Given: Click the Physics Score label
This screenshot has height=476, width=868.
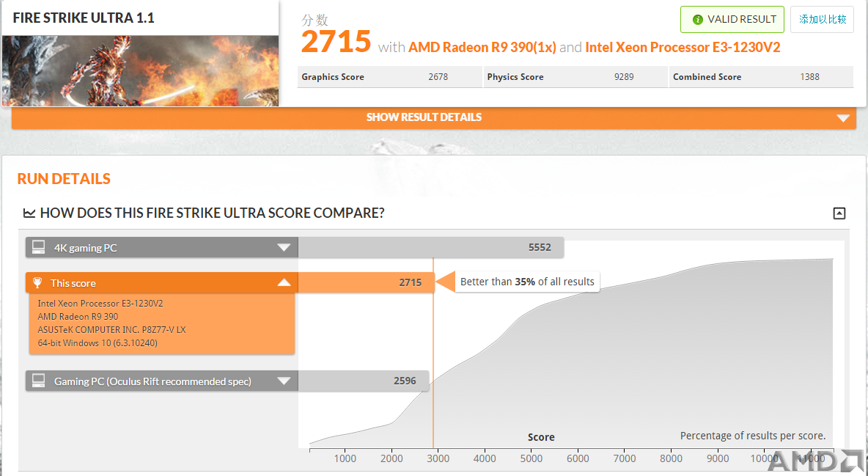Looking at the screenshot, I should [515, 77].
